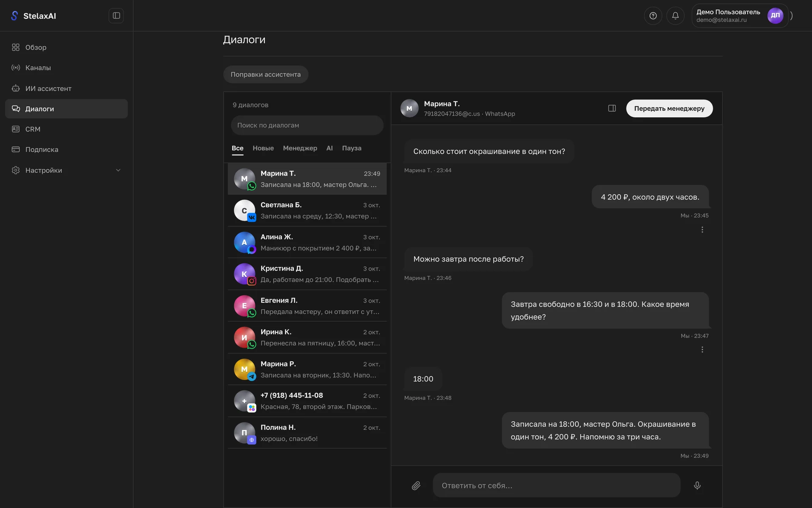Screen dimensions: 812x508
Task: Switch to the Пауза tab
Action: [351, 148]
